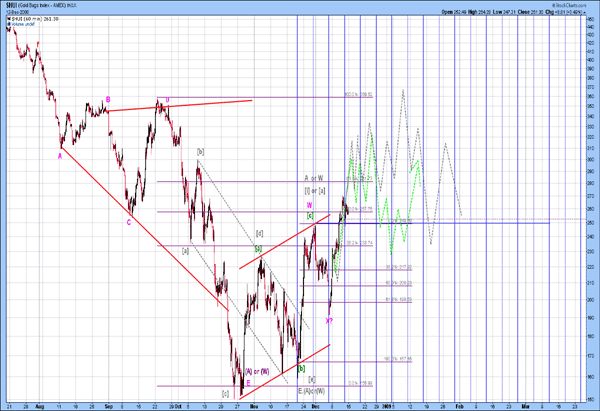Click the Oct label on time axis

(x=179, y=406)
